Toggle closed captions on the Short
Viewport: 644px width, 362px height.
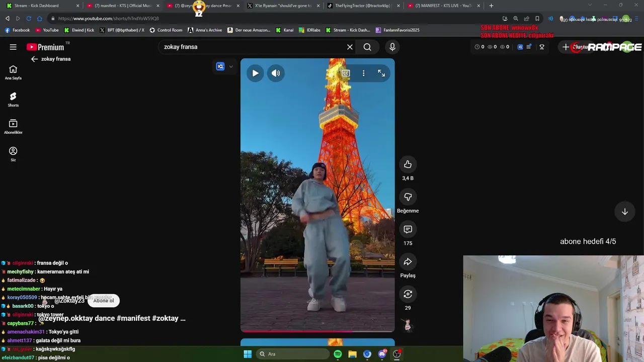pyautogui.click(x=346, y=73)
